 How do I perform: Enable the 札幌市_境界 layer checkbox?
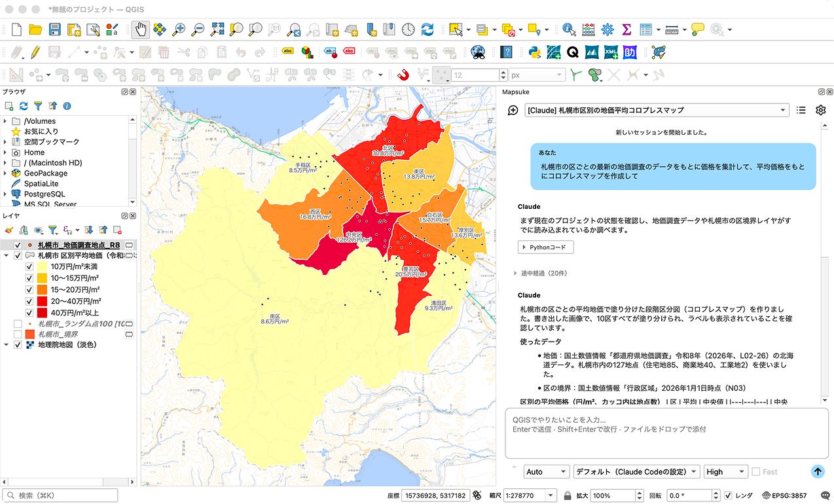point(18,334)
